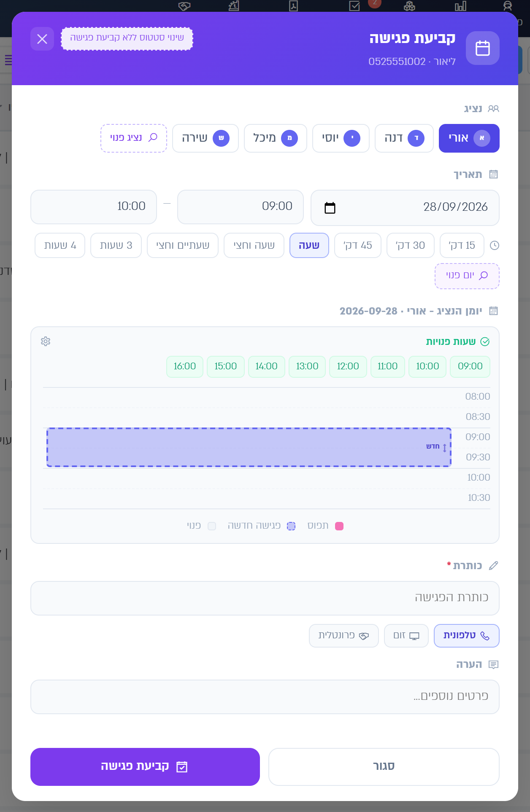Image resolution: width=530 pixels, height=812 pixels.
Task: Open the 09:00 start time field
Action: tap(241, 207)
